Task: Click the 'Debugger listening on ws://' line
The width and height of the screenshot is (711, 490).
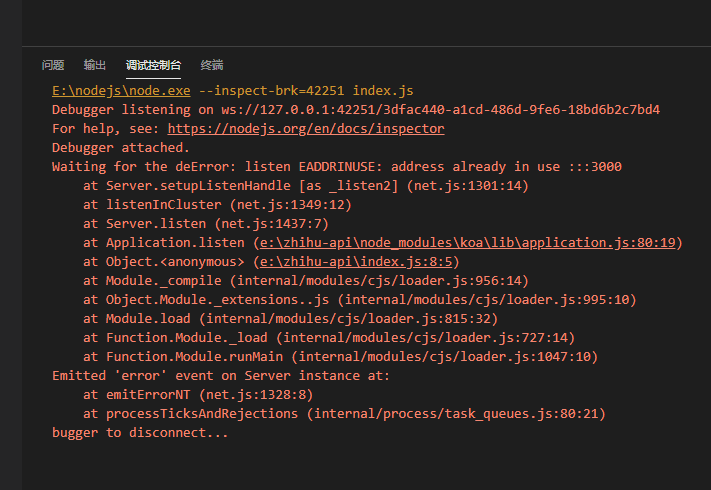Action: click(355, 110)
